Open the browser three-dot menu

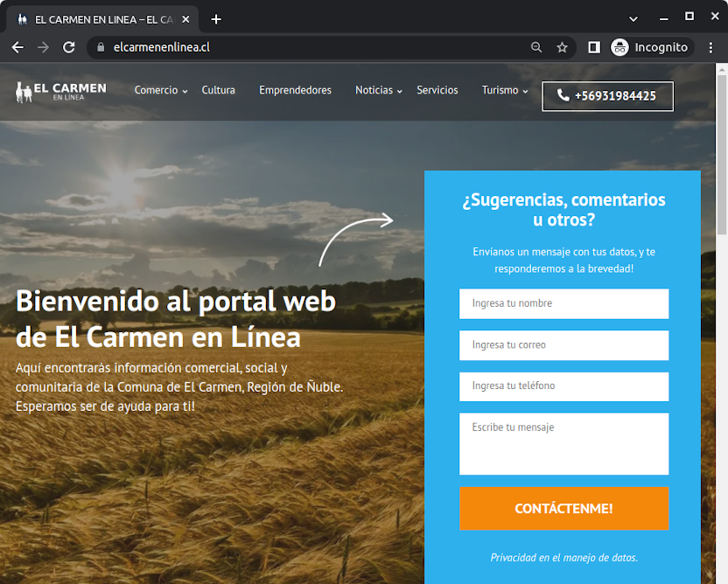711,47
